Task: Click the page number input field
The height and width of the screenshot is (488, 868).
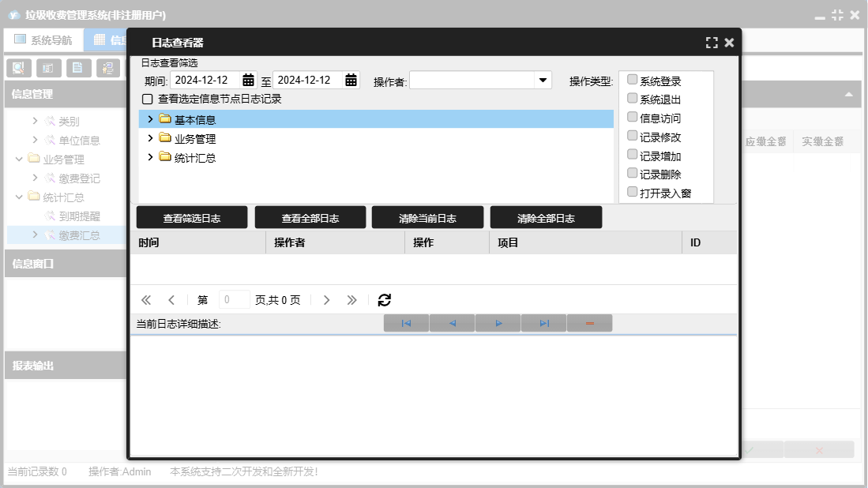Action: (234, 300)
